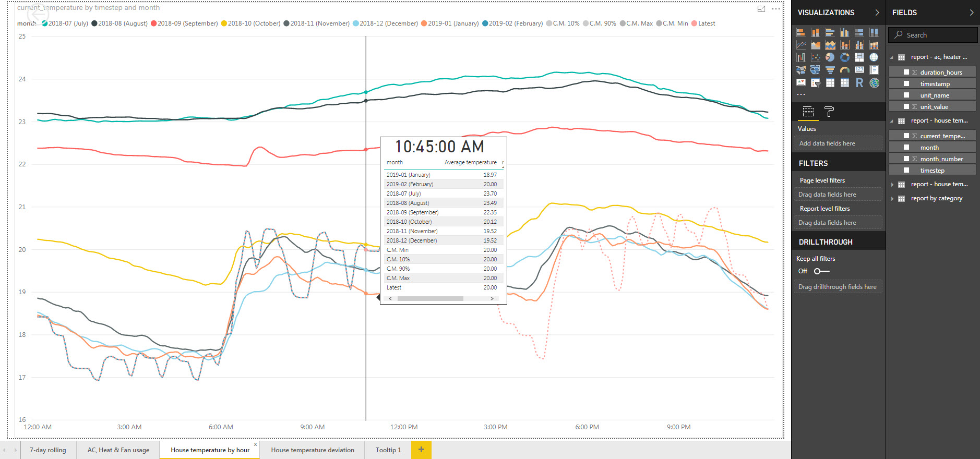
Task: Select the card (123) visualization
Action: 859,70
